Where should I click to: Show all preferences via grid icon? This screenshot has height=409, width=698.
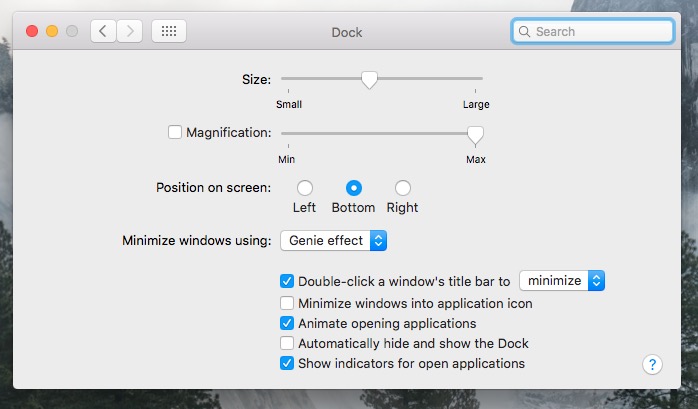point(169,31)
